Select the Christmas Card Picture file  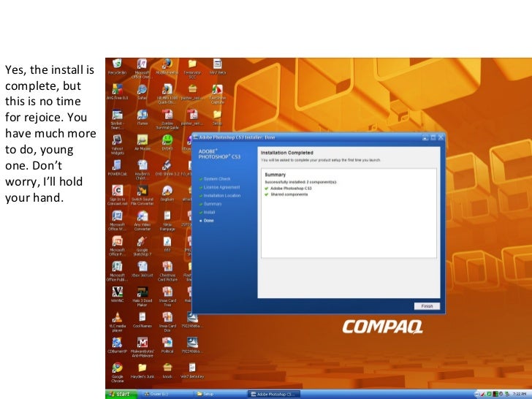(x=167, y=271)
